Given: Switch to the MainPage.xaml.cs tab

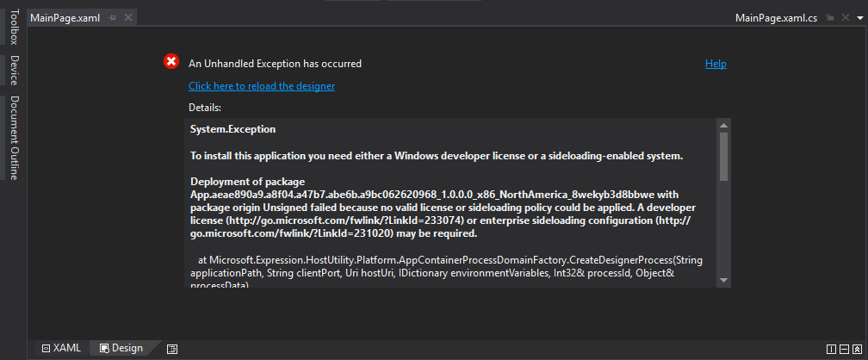Looking at the screenshot, I should pos(776,18).
